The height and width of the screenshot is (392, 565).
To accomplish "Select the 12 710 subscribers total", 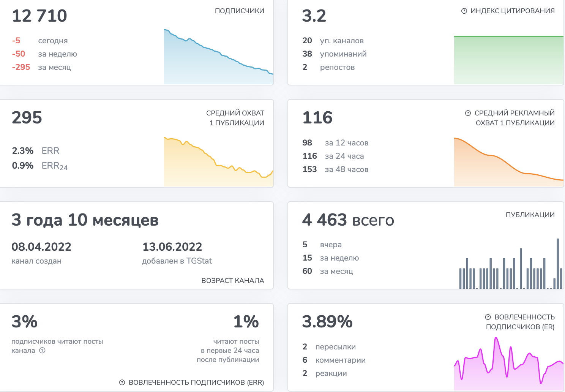I will tap(39, 16).
